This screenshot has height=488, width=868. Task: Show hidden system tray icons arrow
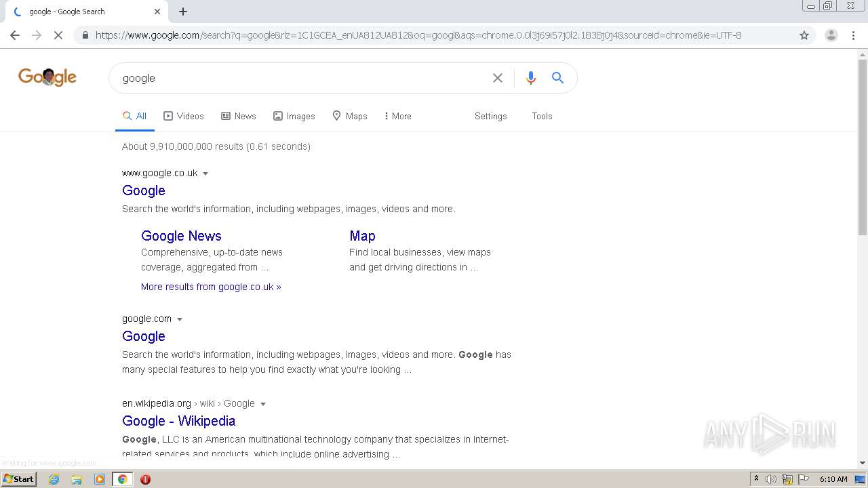[756, 479]
